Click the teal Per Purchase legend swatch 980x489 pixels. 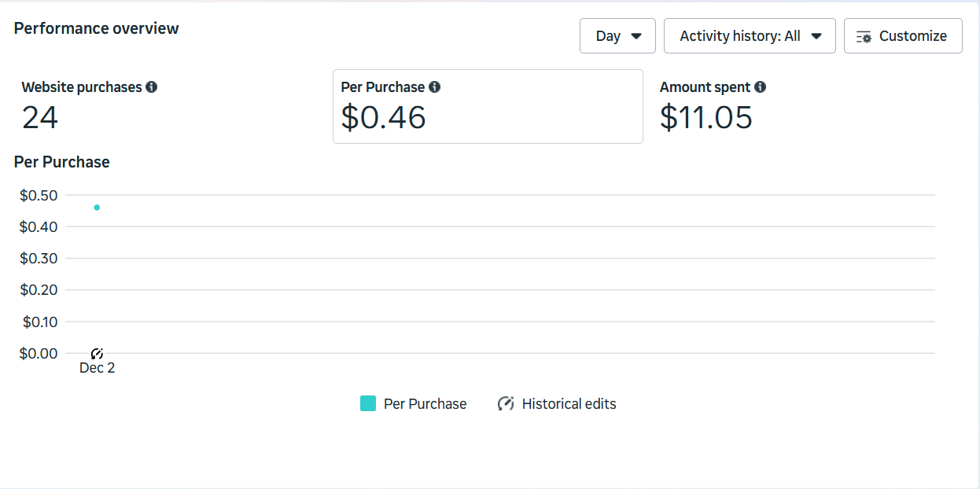click(368, 404)
